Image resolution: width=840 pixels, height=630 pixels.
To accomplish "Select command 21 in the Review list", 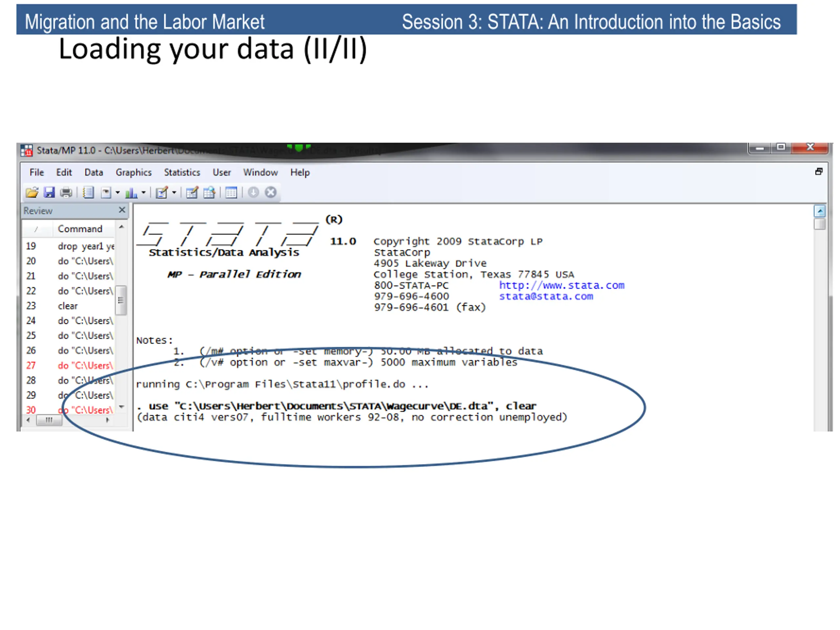I will tap(69, 276).
